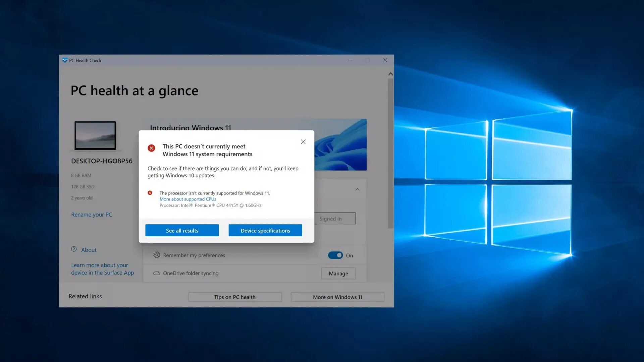Click See all results button
644x362 pixels.
182,231
